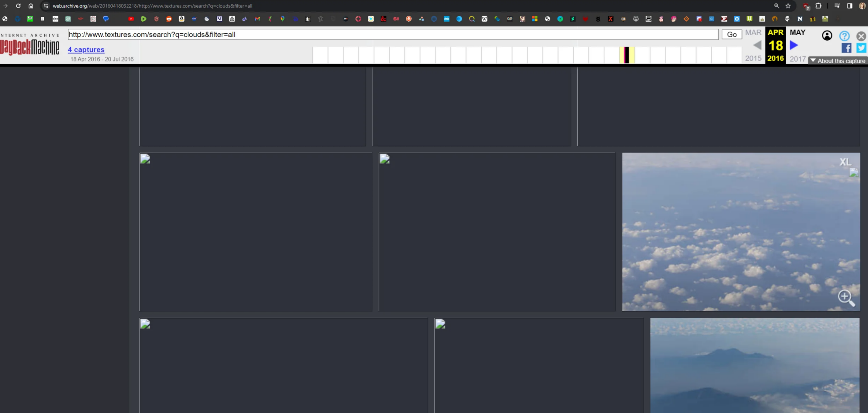The height and width of the screenshot is (413, 868).
Task: Open the Google Maps bookmark
Action: click(283, 19)
